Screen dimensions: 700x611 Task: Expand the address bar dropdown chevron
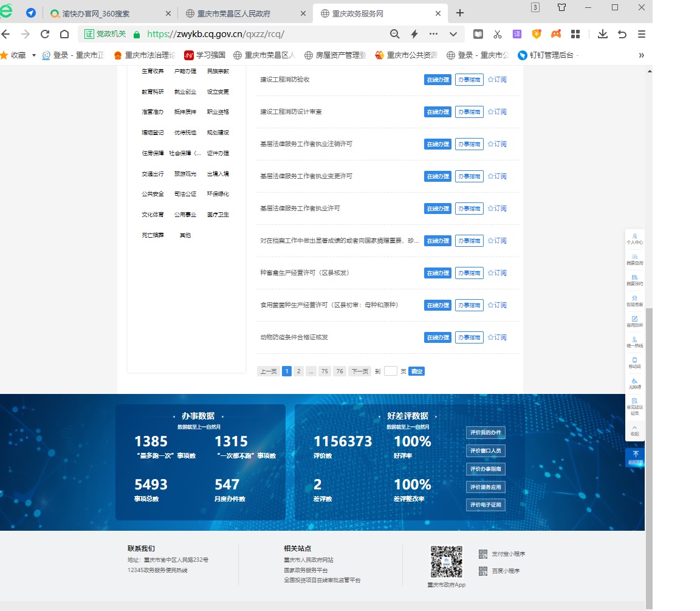453,34
